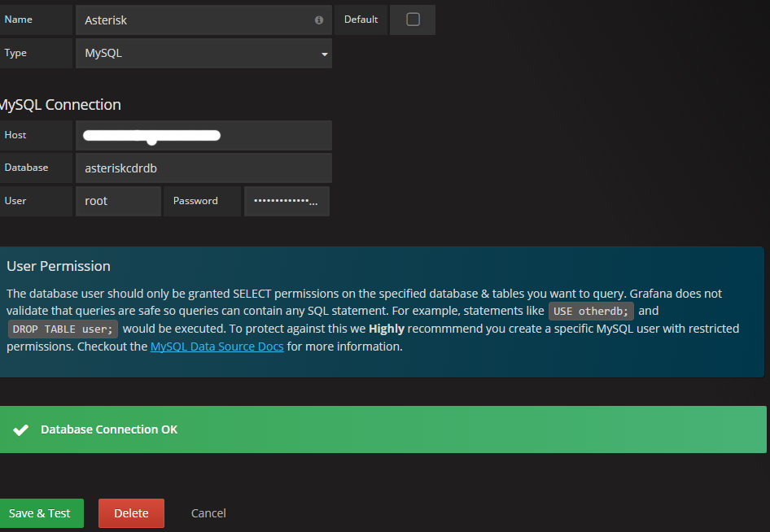Click the Name input containing Asterisk
The width and height of the screenshot is (770, 532).
[x=203, y=20]
